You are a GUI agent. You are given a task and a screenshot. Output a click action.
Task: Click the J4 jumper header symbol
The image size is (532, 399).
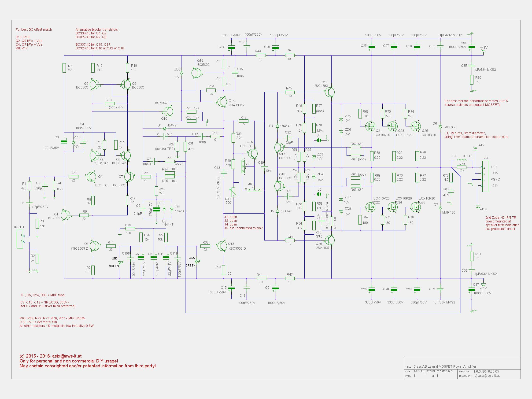coord(243,166)
